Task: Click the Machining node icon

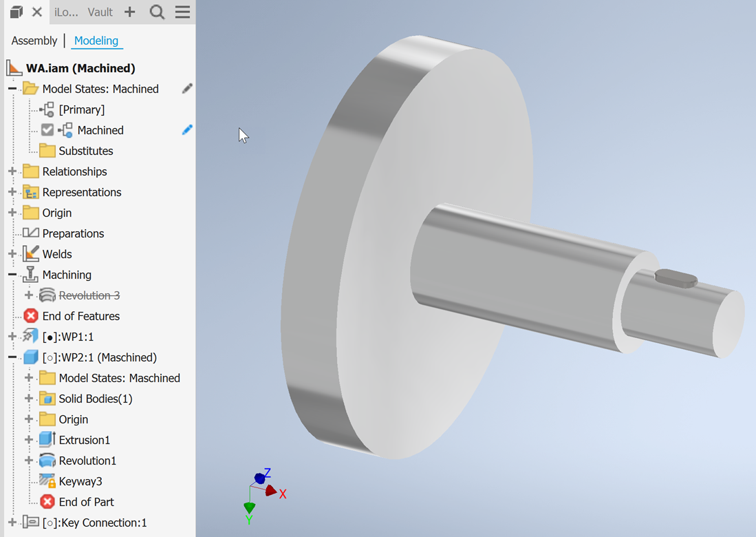Action: click(x=28, y=274)
